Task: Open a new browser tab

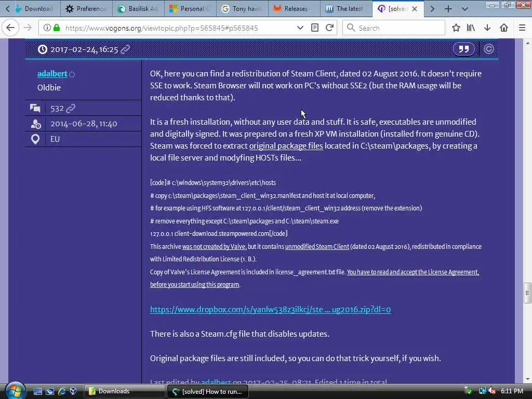Action: click(448, 9)
